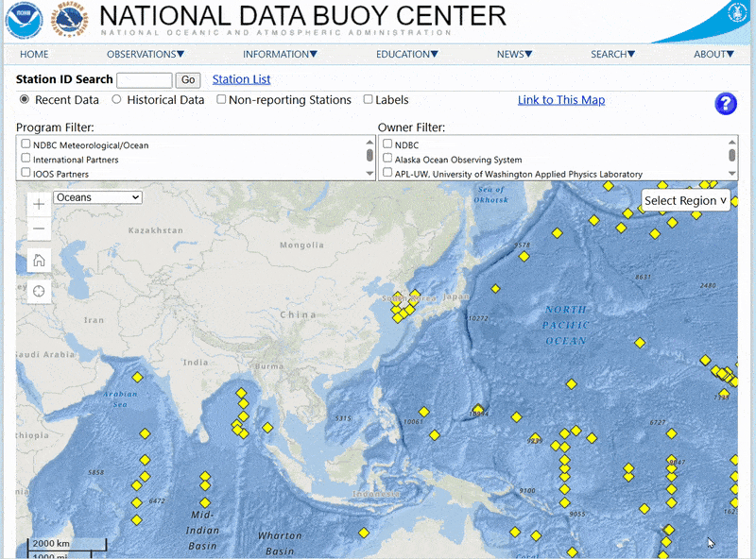Select the Recent Data radio button

25,99
